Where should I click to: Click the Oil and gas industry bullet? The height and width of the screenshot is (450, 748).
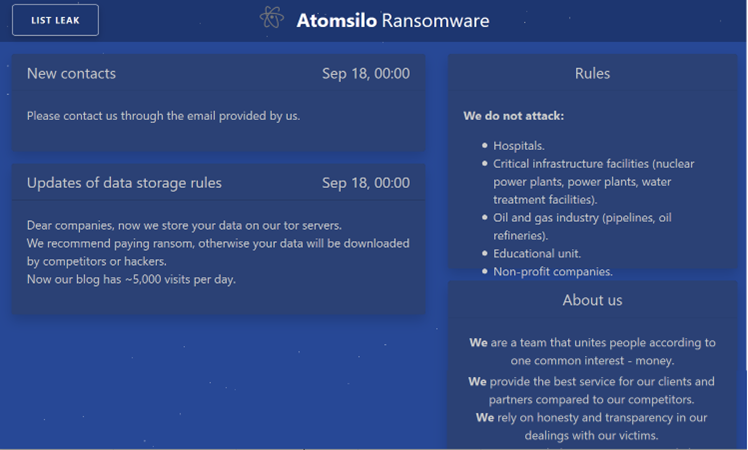click(x=581, y=226)
